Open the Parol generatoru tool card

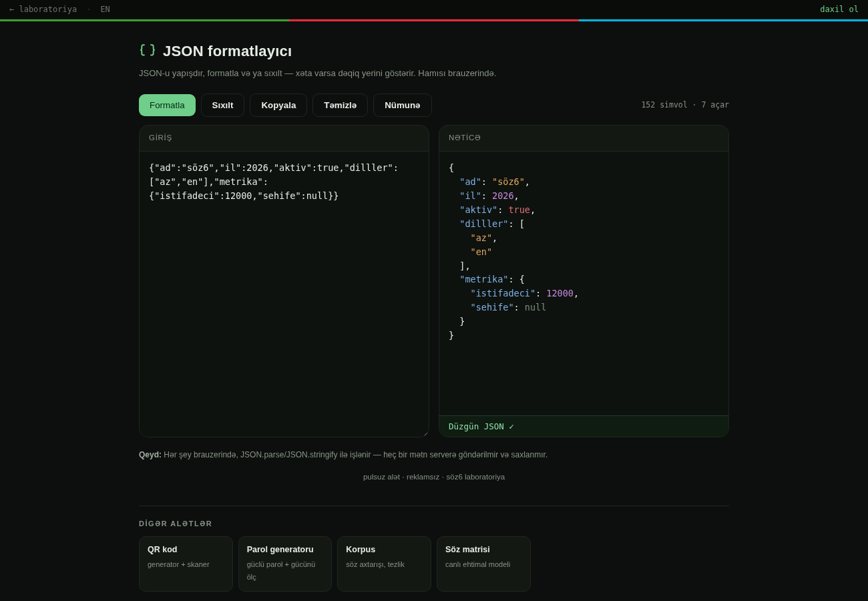pos(285,564)
